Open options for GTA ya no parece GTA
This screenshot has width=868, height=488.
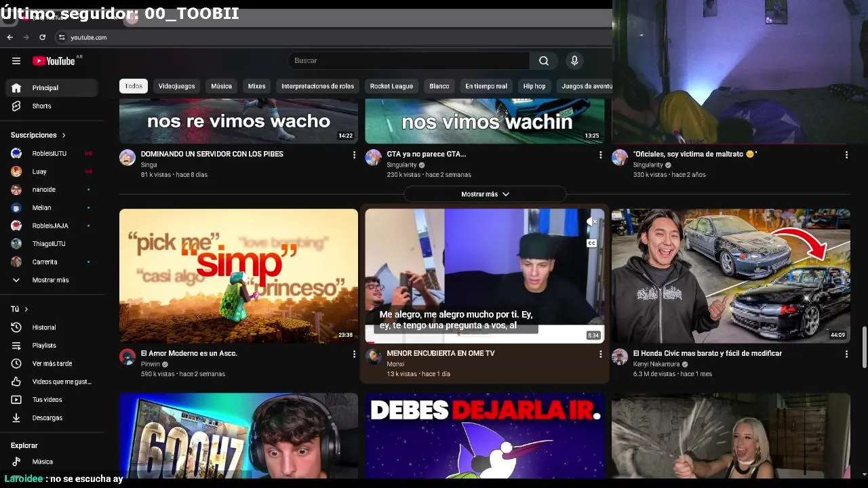(600, 155)
